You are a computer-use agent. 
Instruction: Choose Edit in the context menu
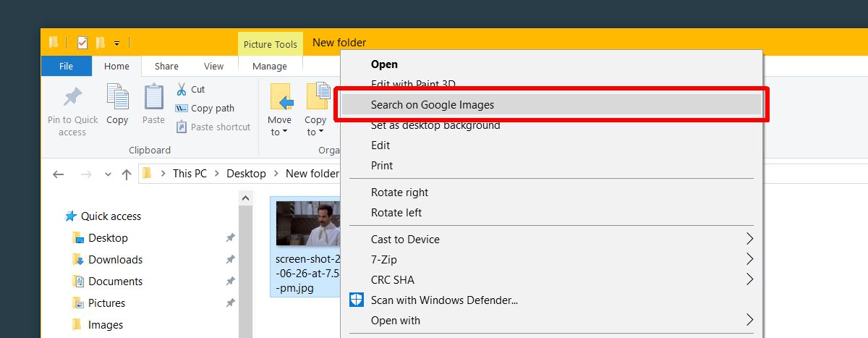click(552, 145)
